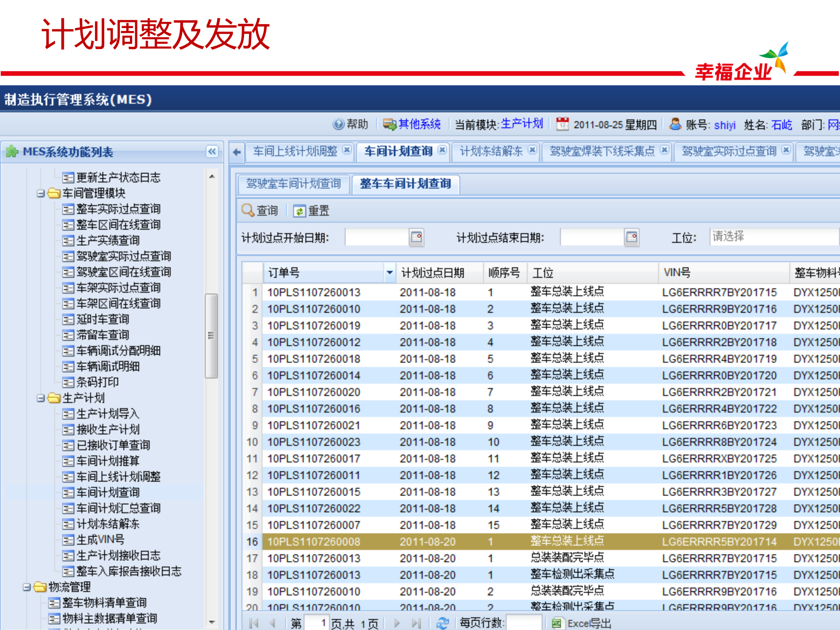Select 生产计划导入 in the sidebar tree
This screenshot has width=840, height=630.
[107, 414]
